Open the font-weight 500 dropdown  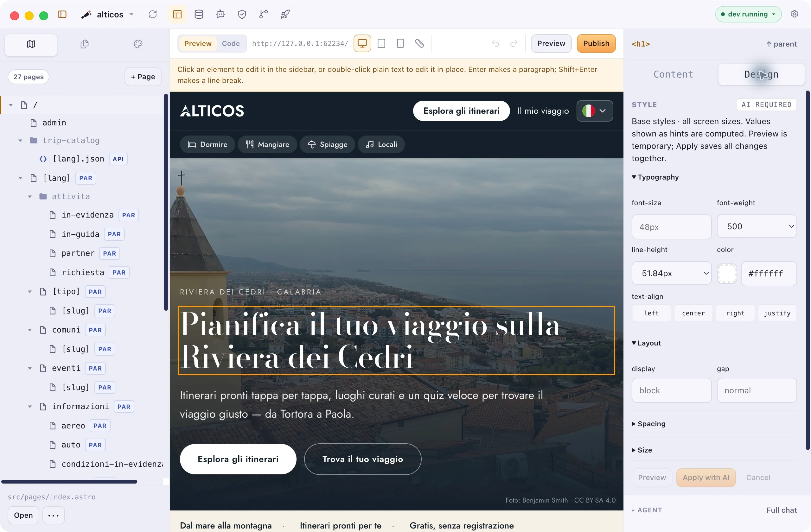point(757,226)
